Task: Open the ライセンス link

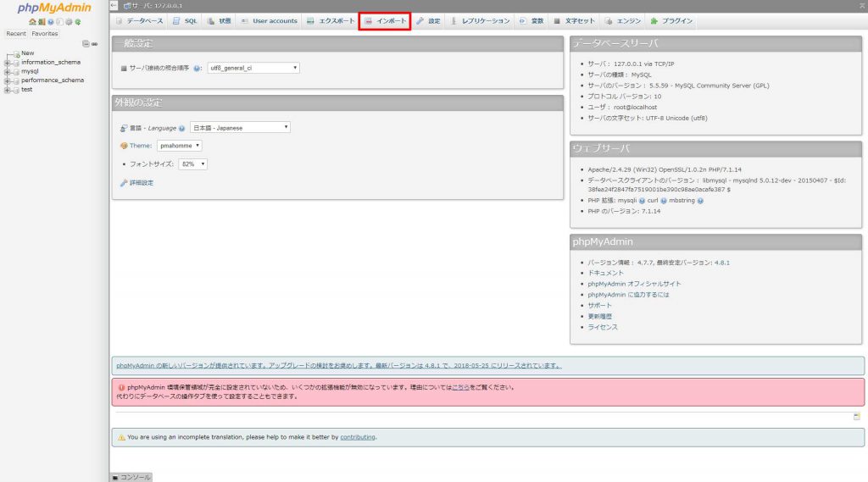Action: [x=603, y=327]
